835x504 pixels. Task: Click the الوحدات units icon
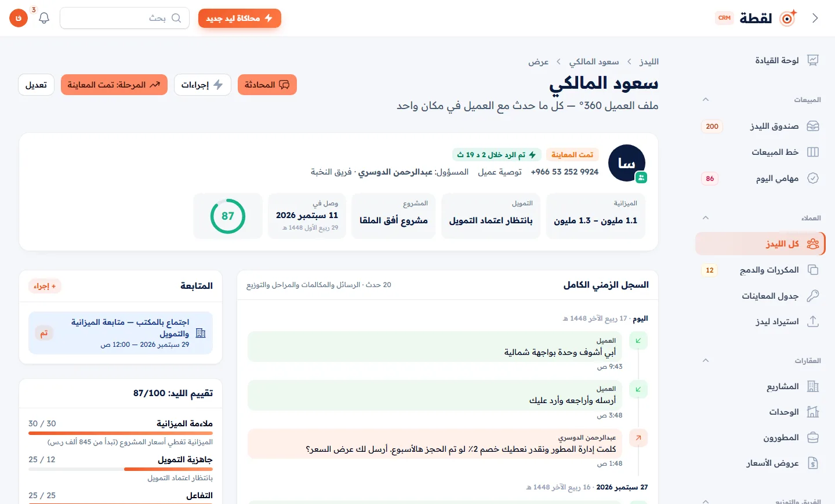point(813,412)
